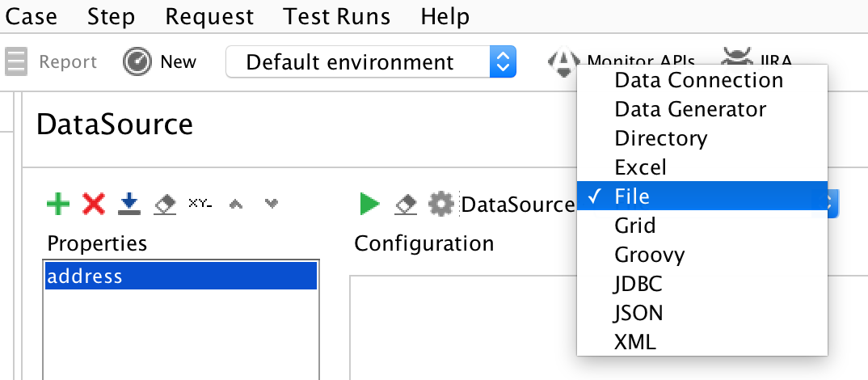The height and width of the screenshot is (380, 868).
Task: Open the Help menu
Action: coord(445,16)
